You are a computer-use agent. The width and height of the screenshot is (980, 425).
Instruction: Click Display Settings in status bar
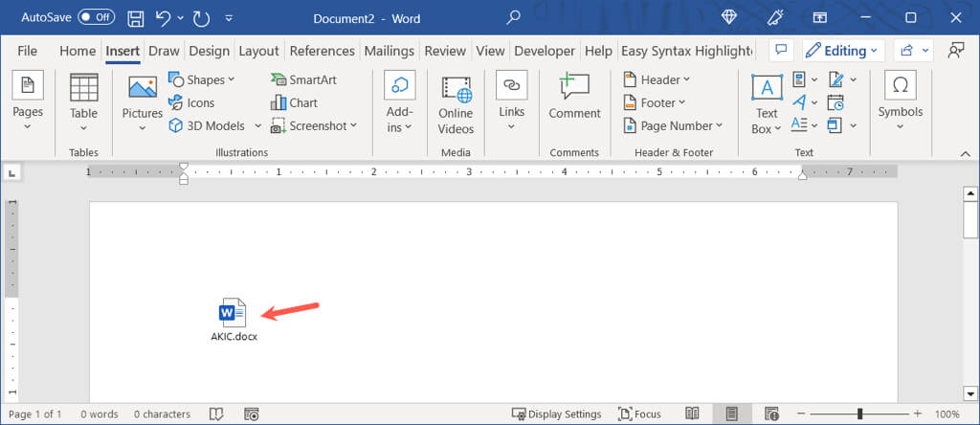[x=556, y=414]
